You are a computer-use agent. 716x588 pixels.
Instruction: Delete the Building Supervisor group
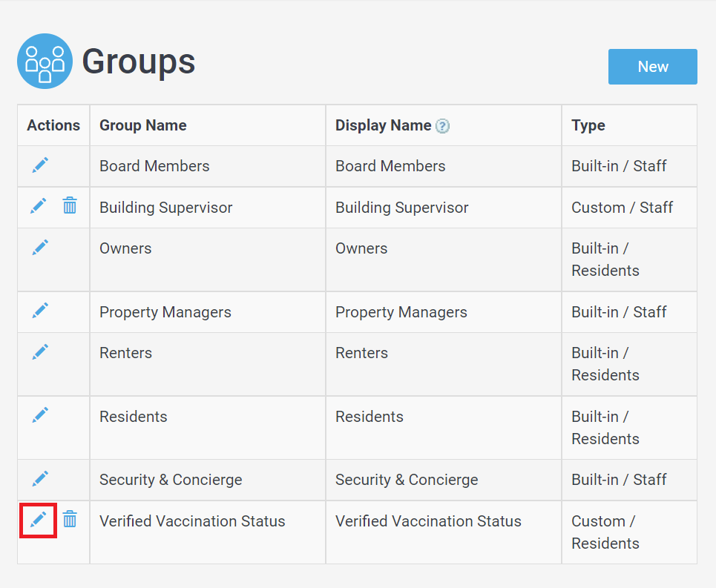[70, 205]
